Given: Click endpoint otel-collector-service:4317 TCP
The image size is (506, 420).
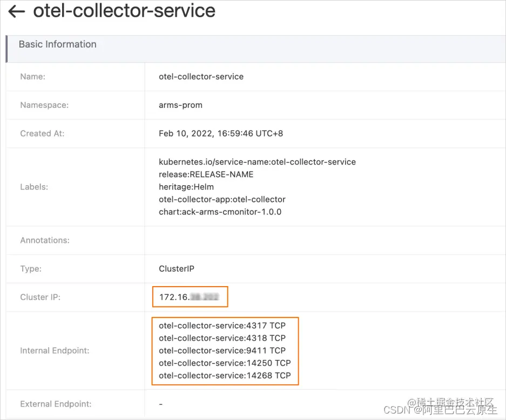Looking at the screenshot, I should click(x=222, y=326).
